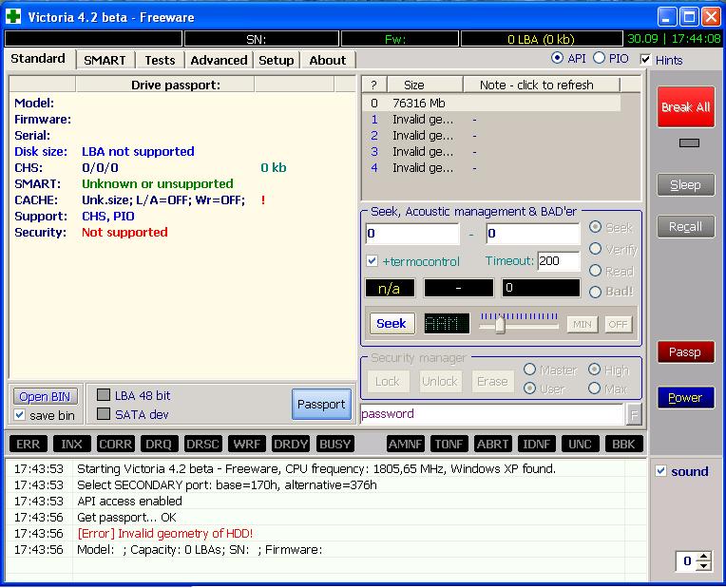The height and width of the screenshot is (588, 726).
Task: Select the Bad! radio option
Action: pyautogui.click(x=596, y=292)
